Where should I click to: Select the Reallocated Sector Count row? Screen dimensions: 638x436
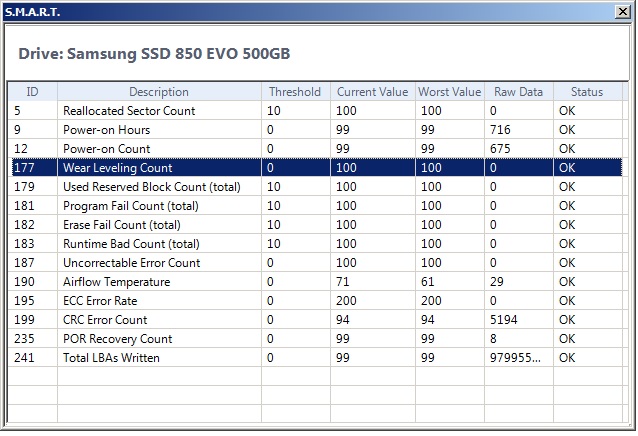coord(315,111)
